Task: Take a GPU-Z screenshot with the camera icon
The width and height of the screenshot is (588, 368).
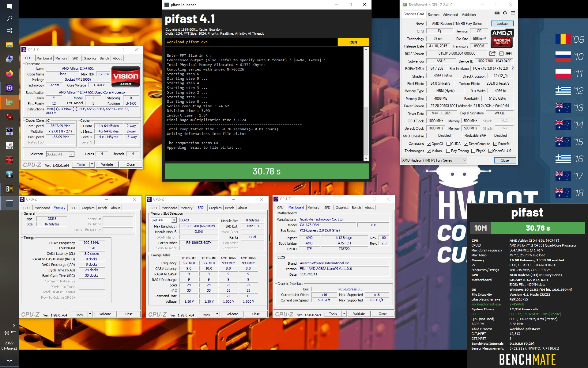Action: [x=497, y=13]
